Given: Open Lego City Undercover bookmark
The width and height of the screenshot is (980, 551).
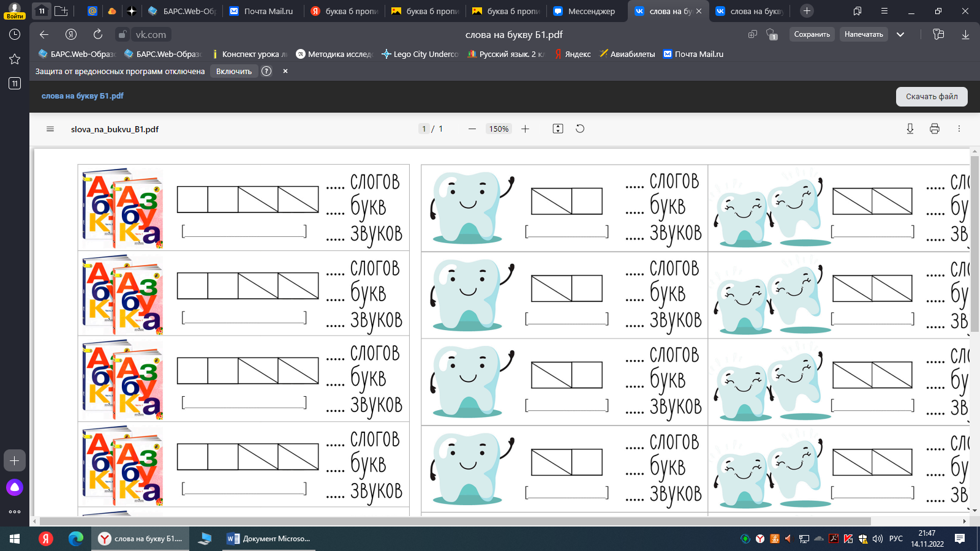Looking at the screenshot, I should [420, 54].
